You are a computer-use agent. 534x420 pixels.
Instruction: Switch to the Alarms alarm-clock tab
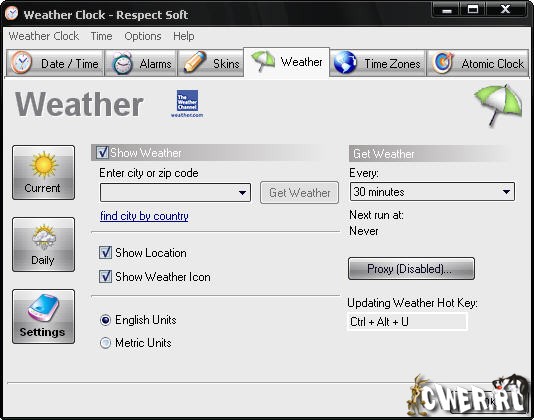coord(141,63)
